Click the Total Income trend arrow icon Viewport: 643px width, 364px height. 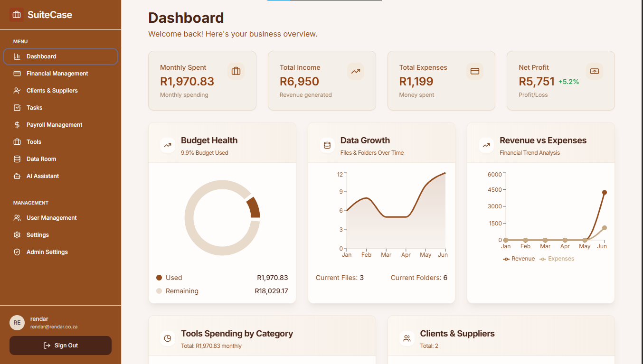(355, 71)
